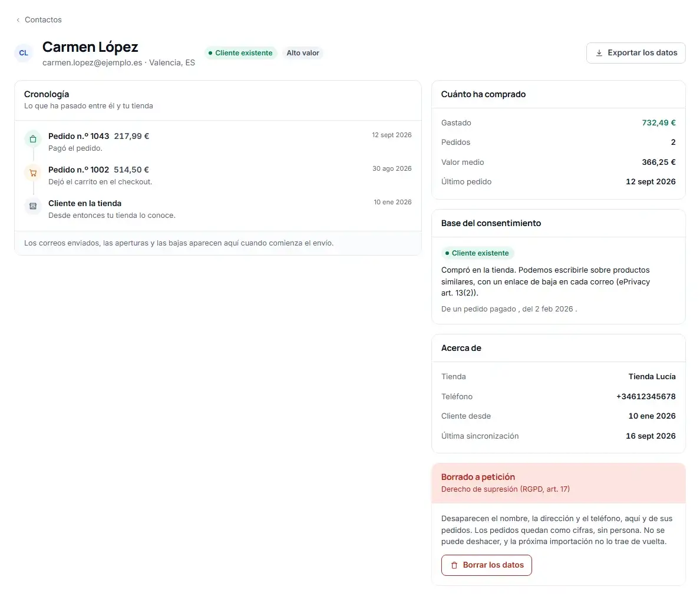The height and width of the screenshot is (600, 700).
Task: Click the Base del consentimiento heading
Action: click(x=491, y=223)
